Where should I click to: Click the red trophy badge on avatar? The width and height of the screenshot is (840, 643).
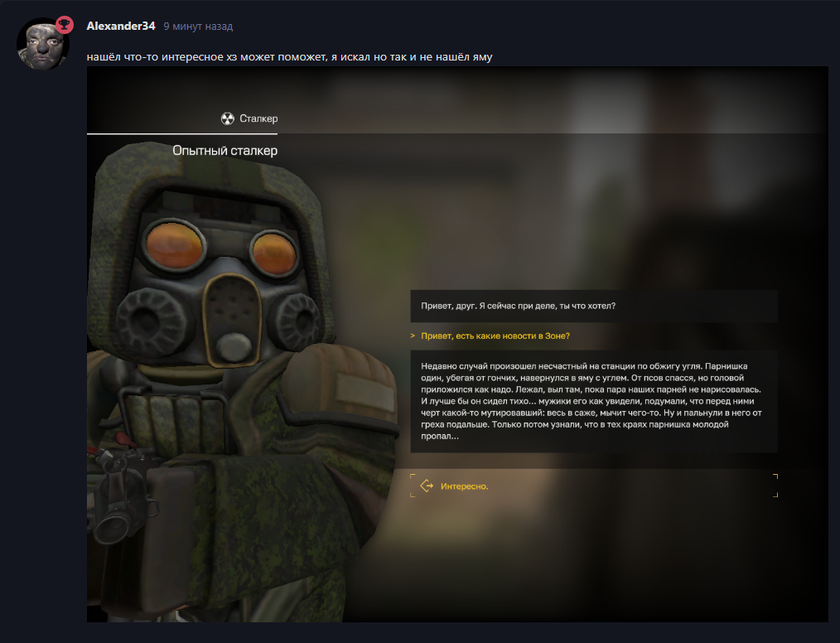pyautogui.click(x=65, y=25)
